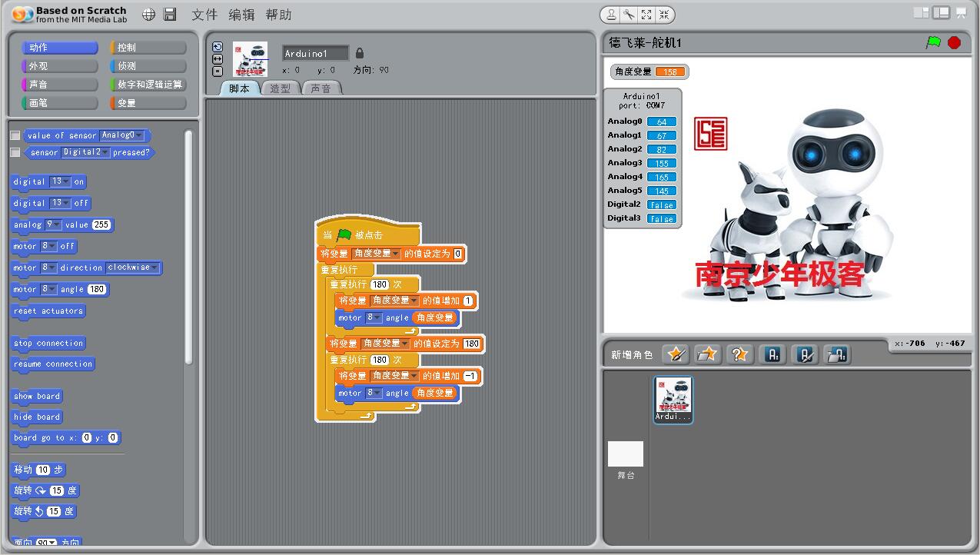Add a new Arduino object (plain A icon)
The width and height of the screenshot is (980, 555).
pos(773,354)
